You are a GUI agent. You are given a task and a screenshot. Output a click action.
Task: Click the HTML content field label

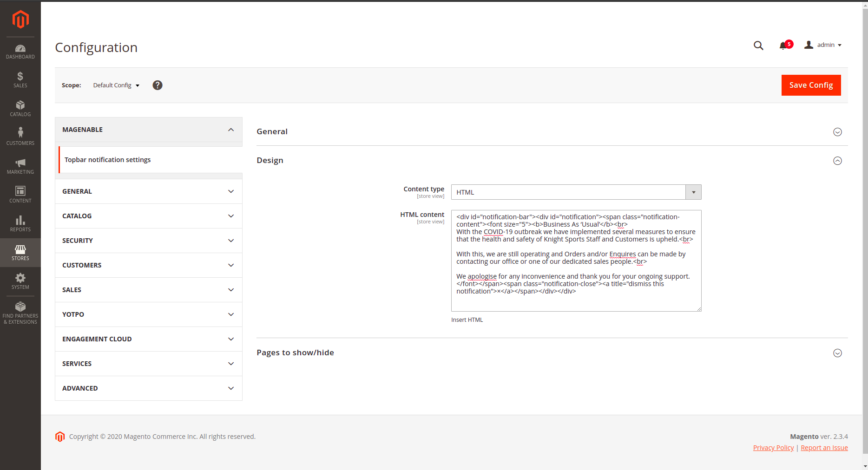click(422, 215)
